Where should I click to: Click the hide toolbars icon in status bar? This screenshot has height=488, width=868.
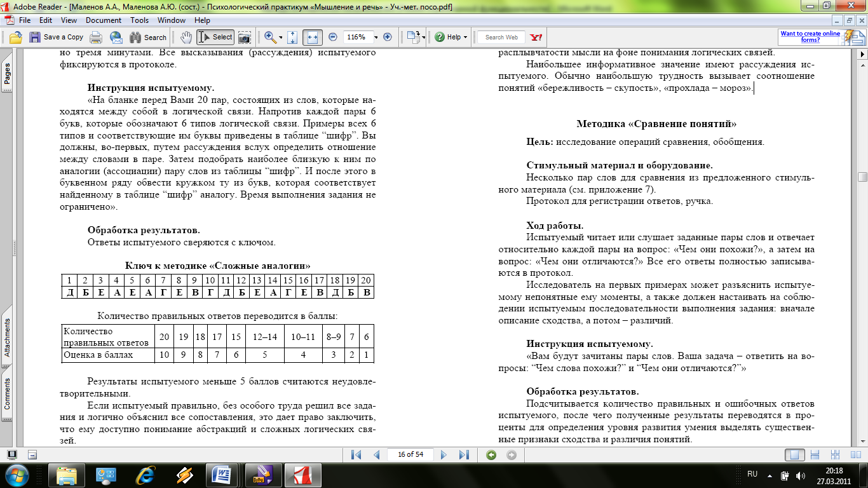pyautogui.click(x=33, y=454)
